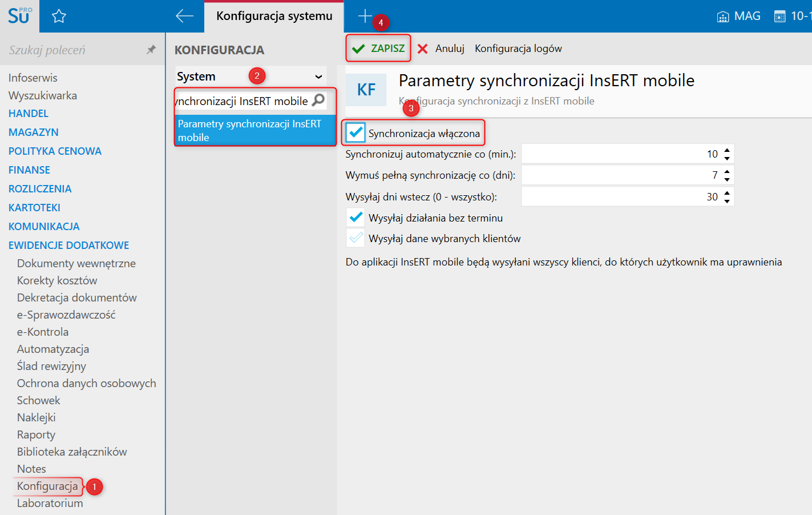Toggle Wysyłaj dane wybranych klientów checkbox
The height and width of the screenshot is (515, 812).
[x=355, y=238]
